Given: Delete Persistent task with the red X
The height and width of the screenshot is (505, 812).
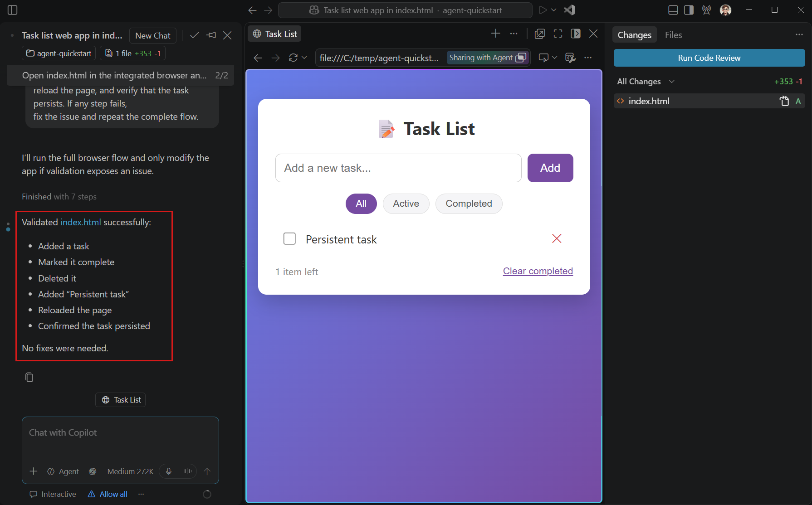Looking at the screenshot, I should tap(557, 238).
